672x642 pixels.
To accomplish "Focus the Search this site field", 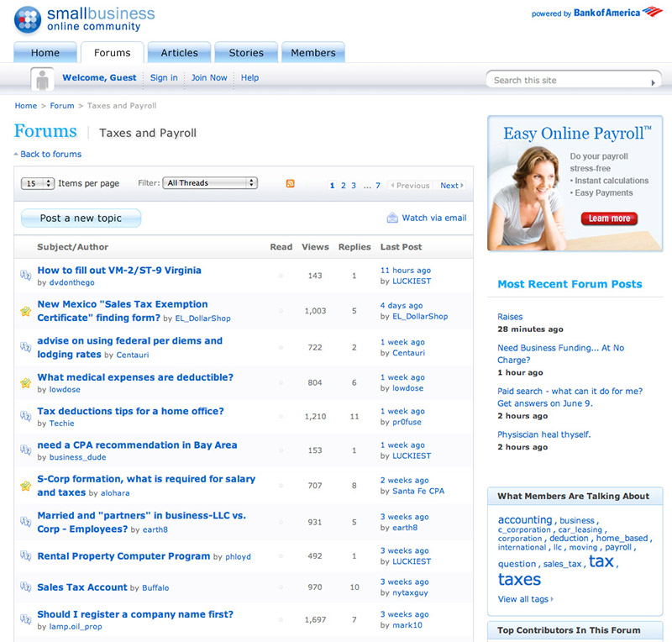I will tap(569, 81).
